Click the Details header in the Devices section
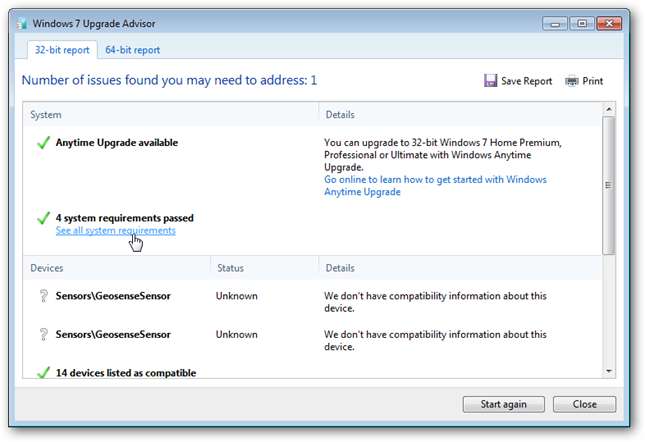Screen dimensions: 645x442 [x=340, y=268]
